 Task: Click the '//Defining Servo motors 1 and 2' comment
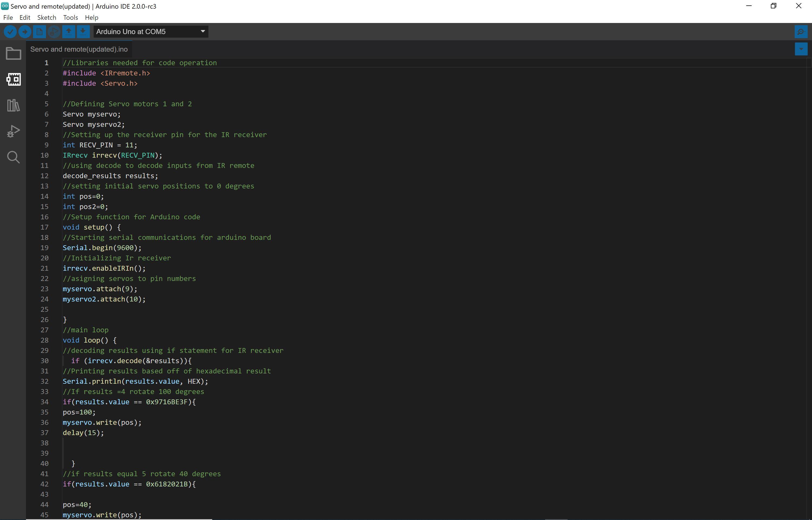point(127,104)
